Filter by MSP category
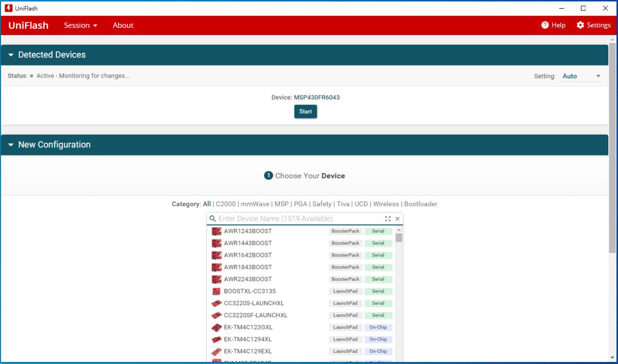This screenshot has width=618, height=364. tap(281, 204)
